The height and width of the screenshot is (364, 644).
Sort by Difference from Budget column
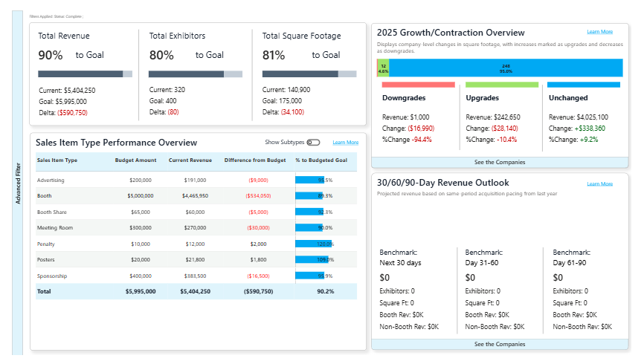tap(255, 160)
